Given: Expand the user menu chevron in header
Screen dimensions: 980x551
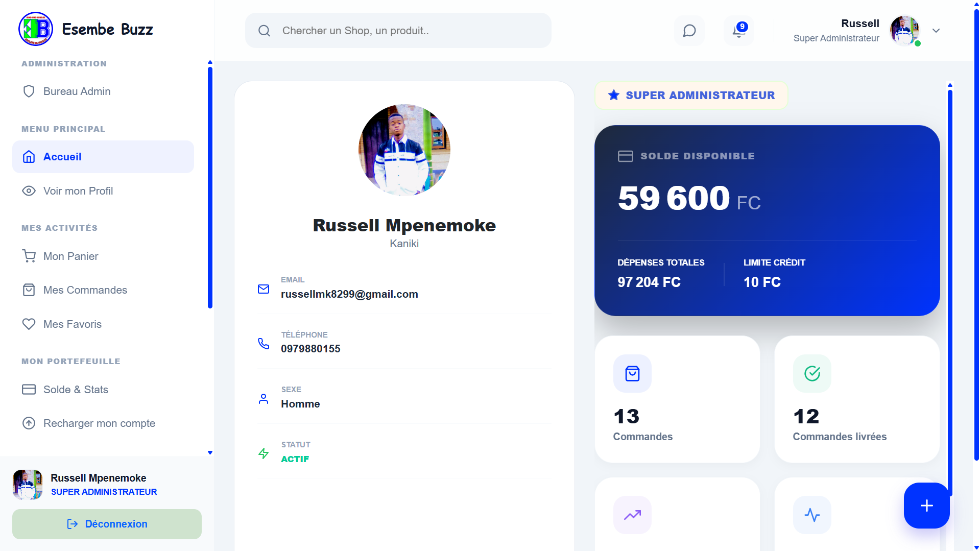Looking at the screenshot, I should (936, 31).
